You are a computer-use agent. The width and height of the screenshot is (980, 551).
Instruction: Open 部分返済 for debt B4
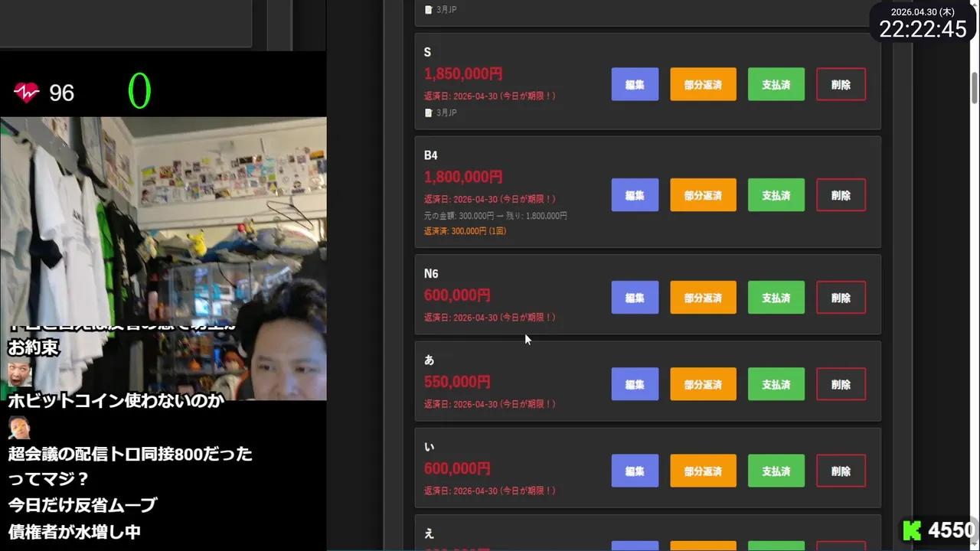coord(703,195)
